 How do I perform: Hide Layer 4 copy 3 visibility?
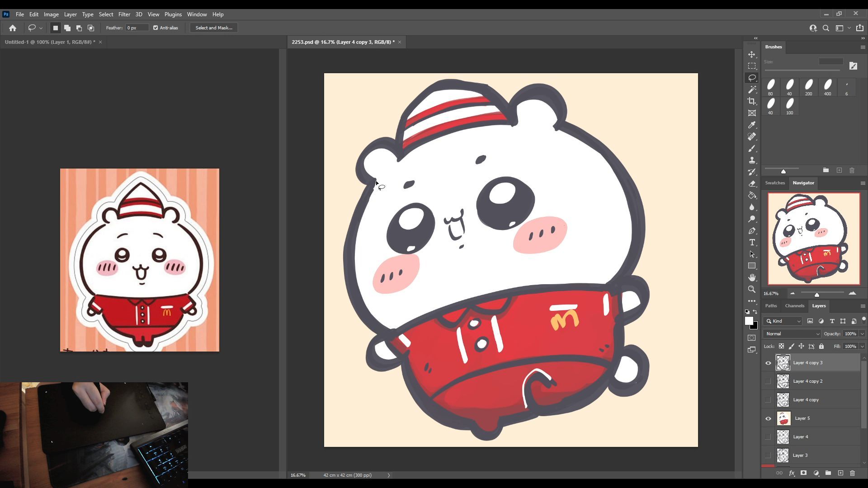click(768, 363)
